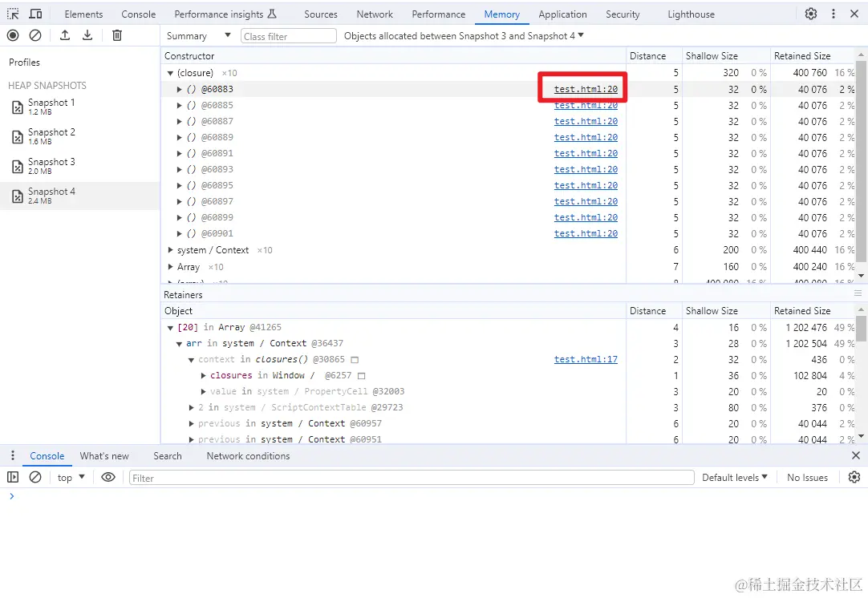Open the DevTools three-dot customize menu
Viewport: 868px width, 598px height.
coord(834,14)
